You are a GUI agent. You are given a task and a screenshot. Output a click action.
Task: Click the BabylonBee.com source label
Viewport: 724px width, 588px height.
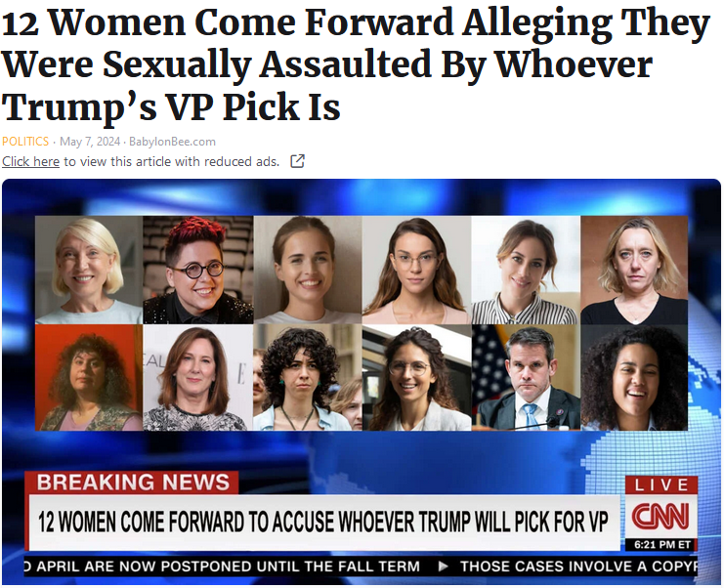[x=172, y=142]
